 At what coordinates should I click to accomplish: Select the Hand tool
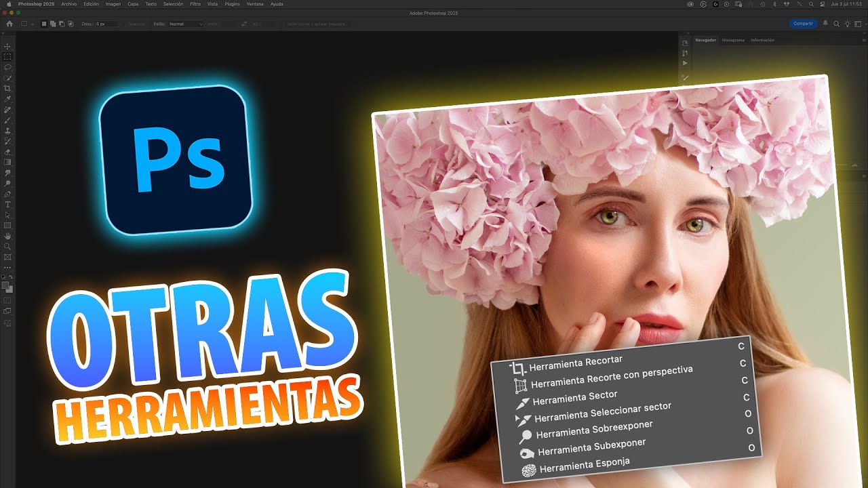click(8, 236)
